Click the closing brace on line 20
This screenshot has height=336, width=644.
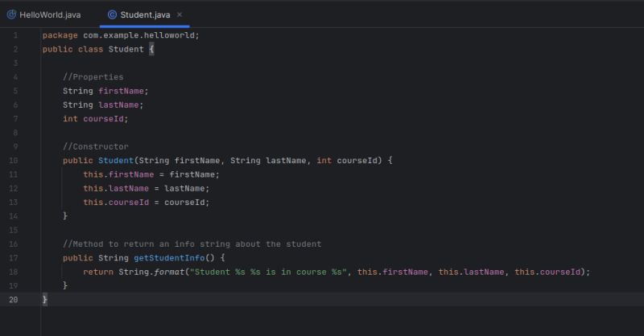tap(45, 300)
